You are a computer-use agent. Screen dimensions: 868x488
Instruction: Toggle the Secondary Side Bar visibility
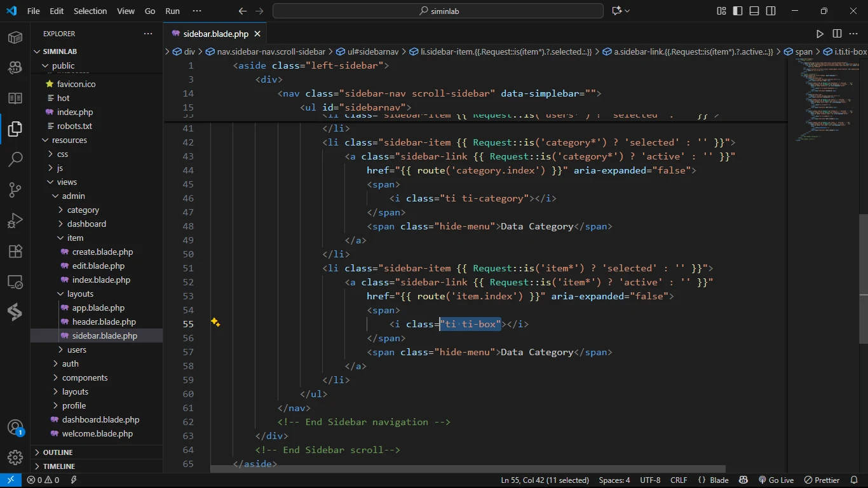click(771, 11)
